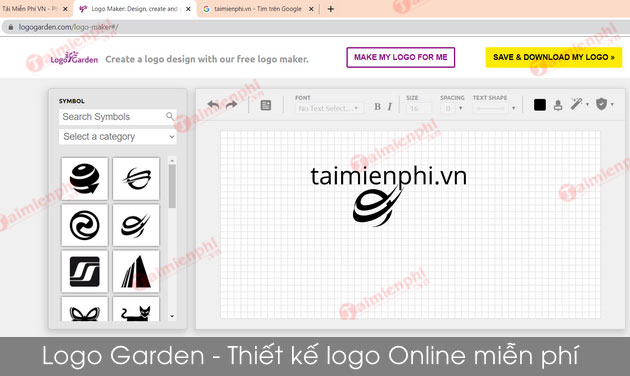
Task: Click the symbol list scroll up arrow
Action: point(172,160)
